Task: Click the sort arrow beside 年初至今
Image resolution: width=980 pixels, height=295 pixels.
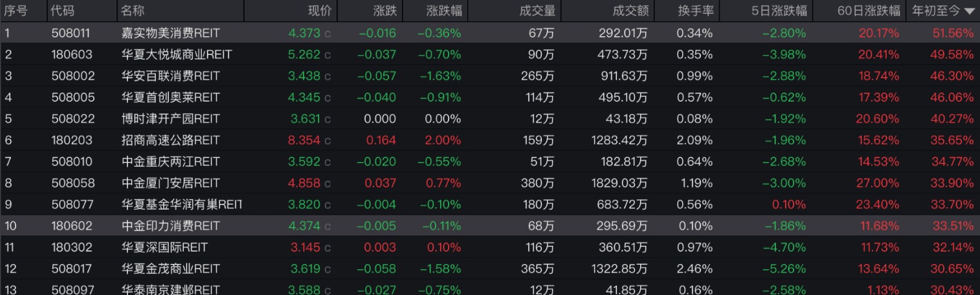Action: pyautogui.click(x=969, y=11)
